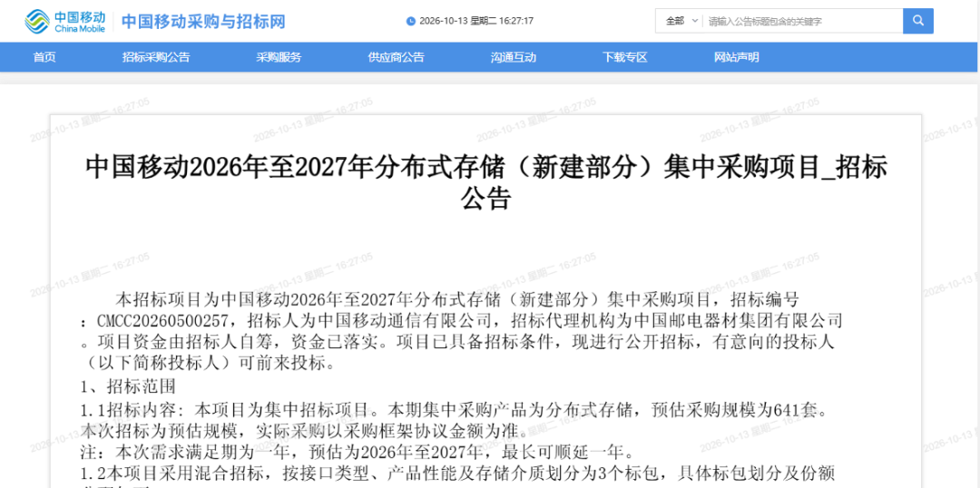Click the date and time display in header
The image size is (980, 488).
475,21
